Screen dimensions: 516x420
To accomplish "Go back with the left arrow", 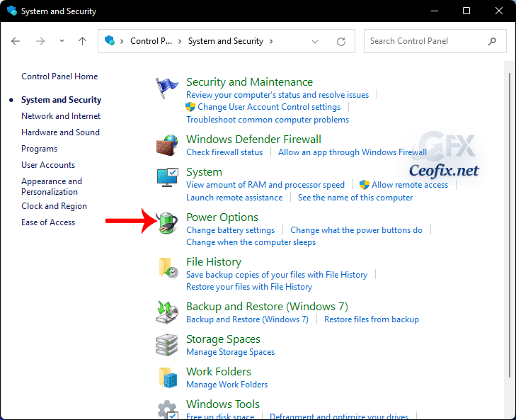I will (16, 41).
